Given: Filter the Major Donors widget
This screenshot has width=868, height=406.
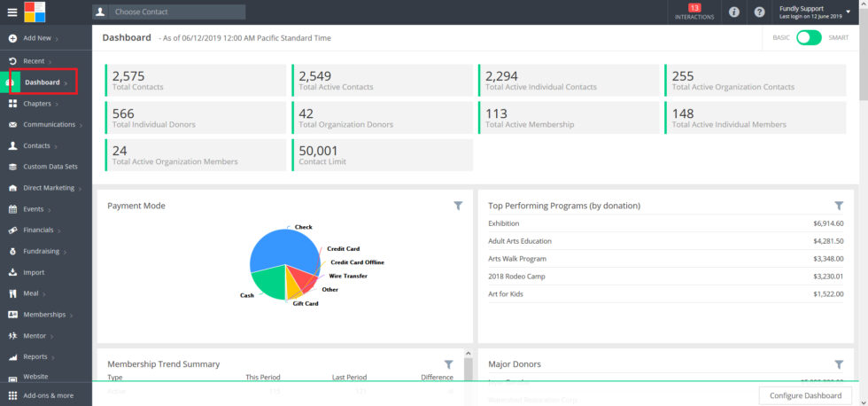Looking at the screenshot, I should [839, 364].
